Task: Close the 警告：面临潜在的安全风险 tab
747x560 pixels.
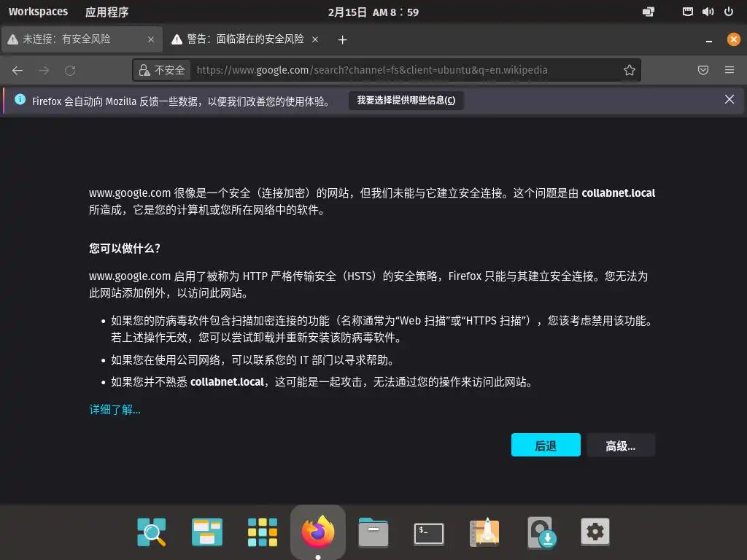Action: coord(315,39)
